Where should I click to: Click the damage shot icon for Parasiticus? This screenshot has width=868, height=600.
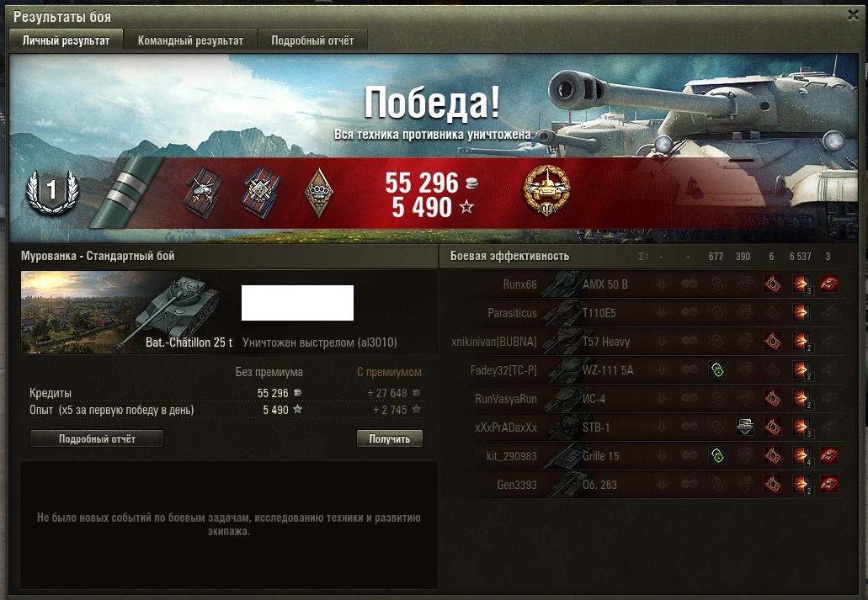pos(801,313)
